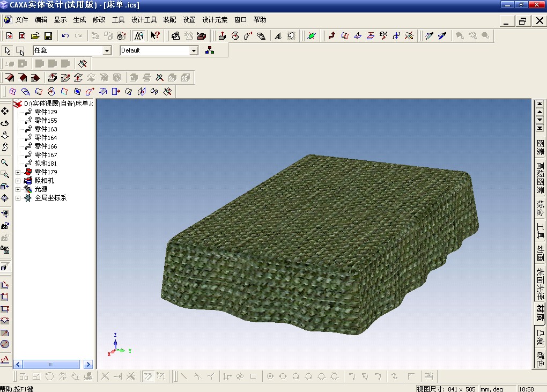The height and width of the screenshot is (392, 547).
Task: Click the design tree scroll right arrow
Action: pos(88,365)
